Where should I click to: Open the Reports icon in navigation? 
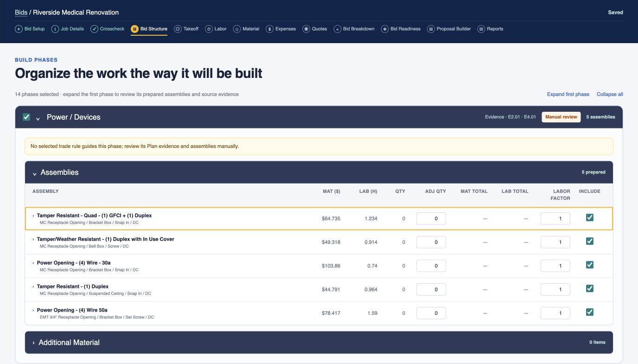pos(481,29)
